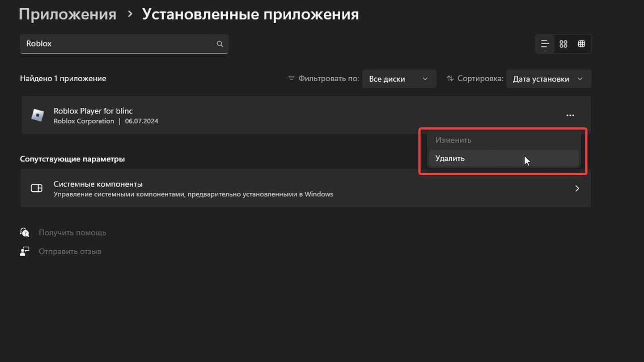Open the three-dot menu for Roblox Player
Image resolution: width=644 pixels, height=362 pixels.
coord(570,115)
